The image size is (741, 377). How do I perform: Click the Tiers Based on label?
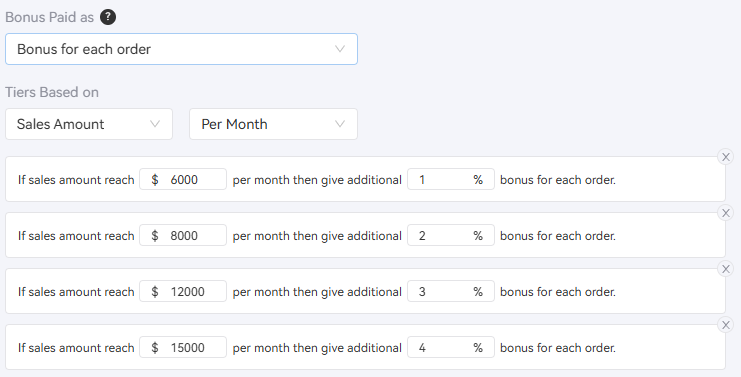(x=52, y=92)
